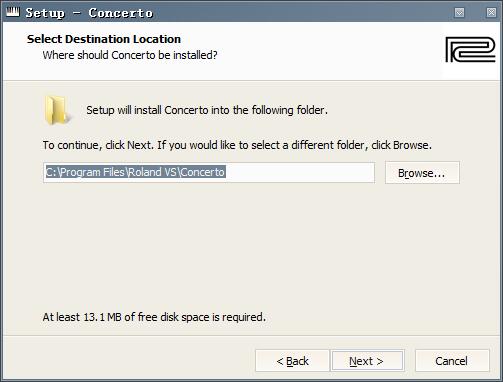Click the Select Destination Location heading

click(104, 39)
